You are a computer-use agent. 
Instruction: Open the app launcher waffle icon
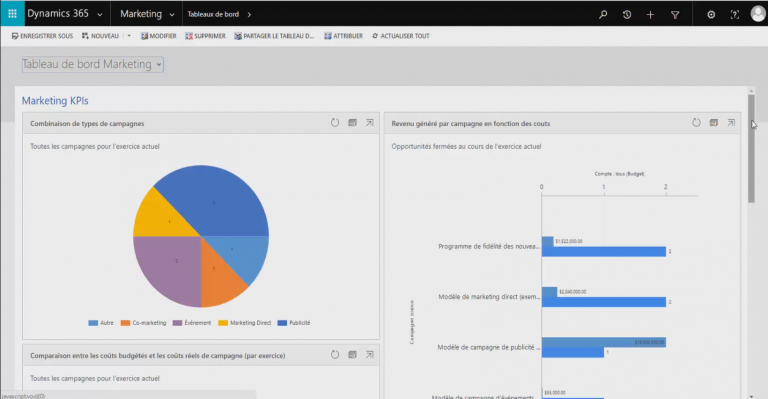[x=12, y=14]
